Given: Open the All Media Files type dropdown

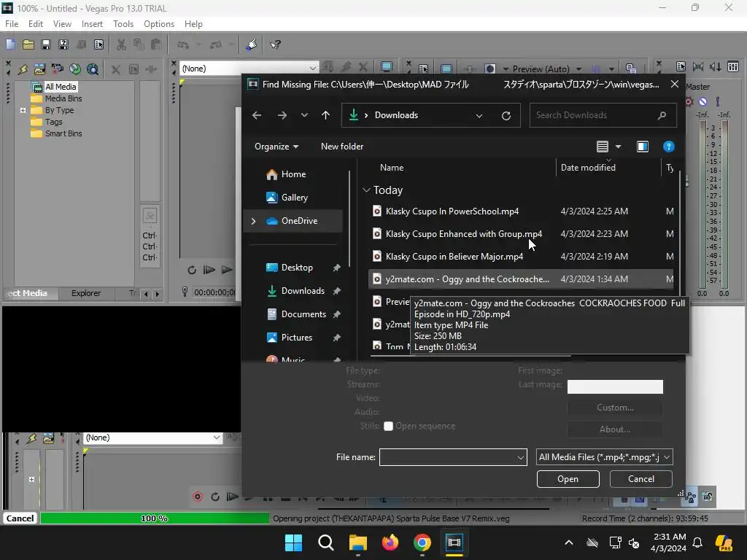Looking at the screenshot, I should pos(604,458).
